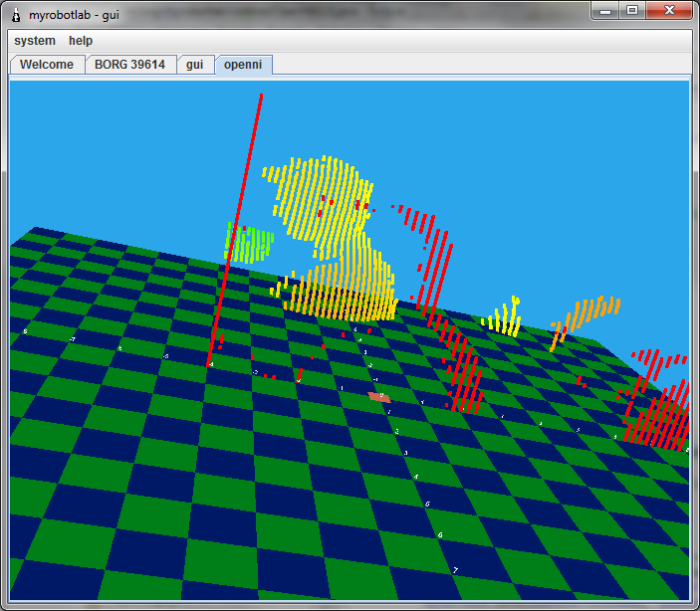Switch to the BORG 39614 tab

click(129, 65)
